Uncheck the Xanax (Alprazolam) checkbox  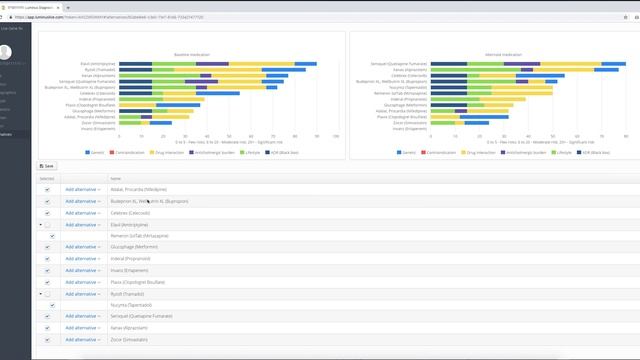tap(47, 328)
